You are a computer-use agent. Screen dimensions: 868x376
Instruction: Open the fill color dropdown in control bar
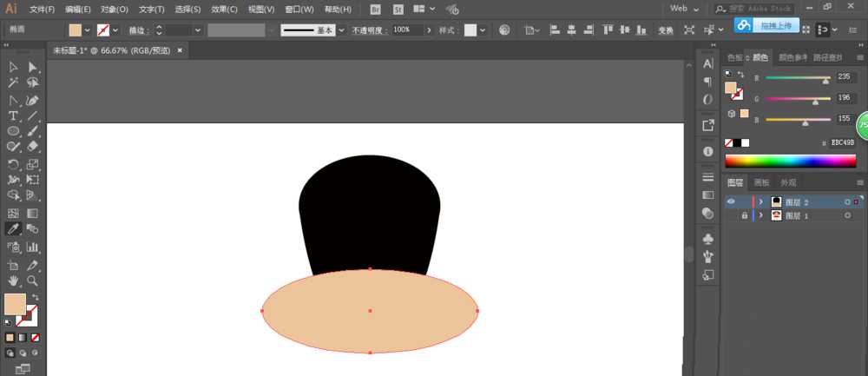pos(88,30)
